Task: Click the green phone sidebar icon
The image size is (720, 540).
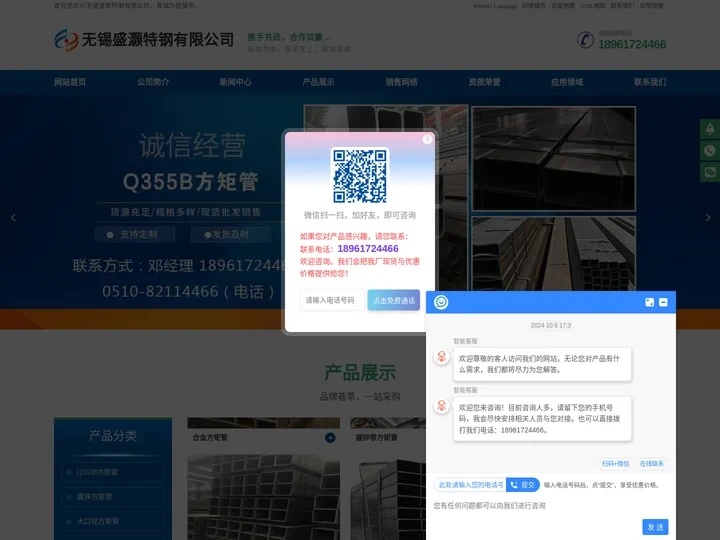Action: (710, 151)
